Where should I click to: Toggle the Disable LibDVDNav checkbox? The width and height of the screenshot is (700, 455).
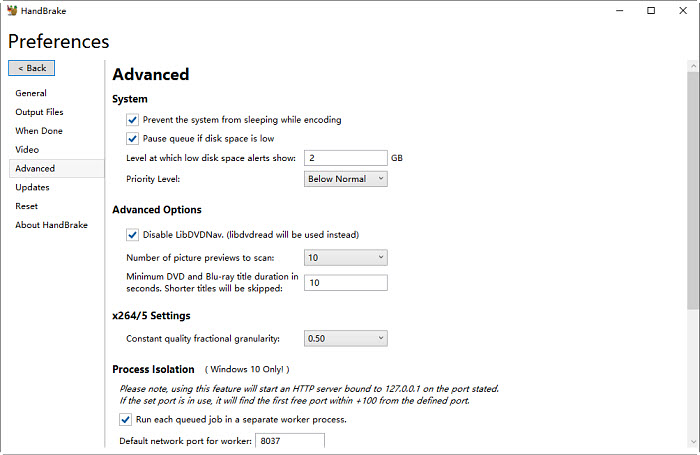[132, 234]
